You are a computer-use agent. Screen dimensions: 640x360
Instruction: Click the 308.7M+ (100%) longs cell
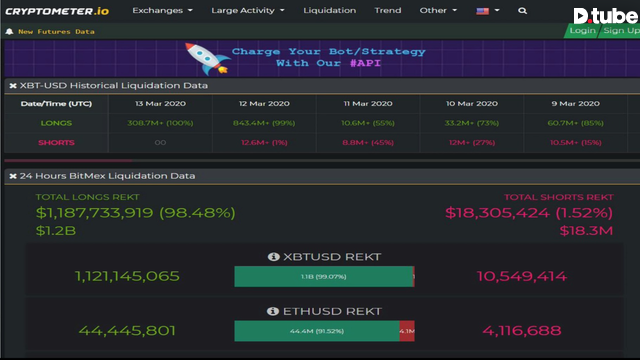coord(160,123)
